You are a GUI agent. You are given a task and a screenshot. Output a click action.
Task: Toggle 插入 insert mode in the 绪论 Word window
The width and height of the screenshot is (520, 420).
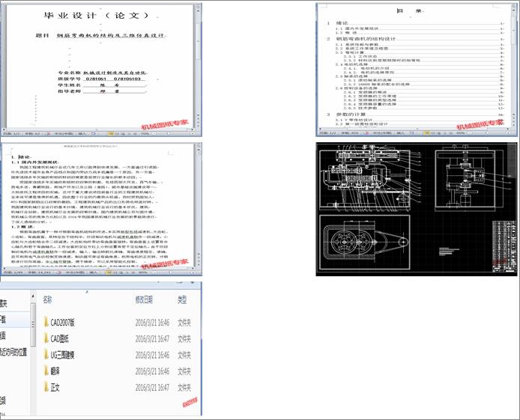[93, 273]
